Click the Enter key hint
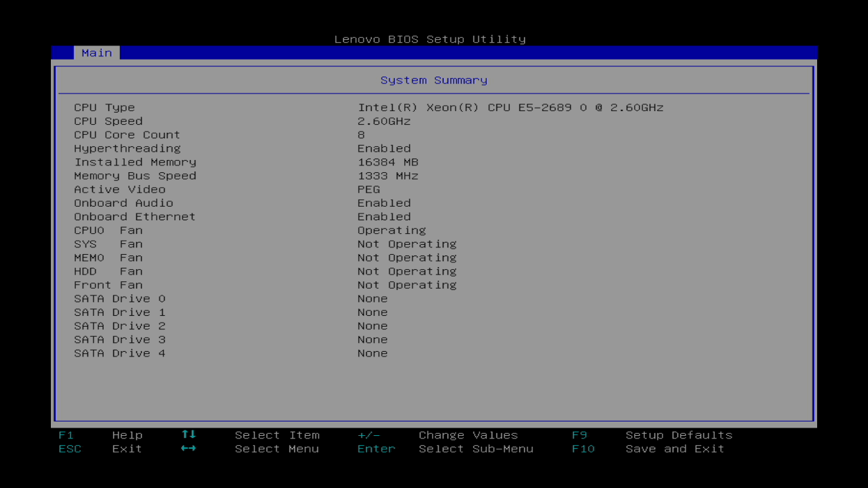The width and height of the screenshot is (868, 488). 376,449
